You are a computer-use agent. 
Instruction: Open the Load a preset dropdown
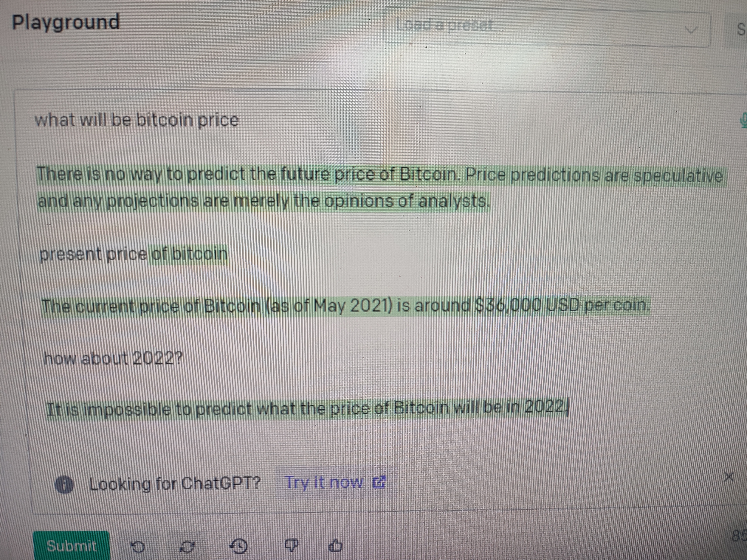[x=547, y=28]
